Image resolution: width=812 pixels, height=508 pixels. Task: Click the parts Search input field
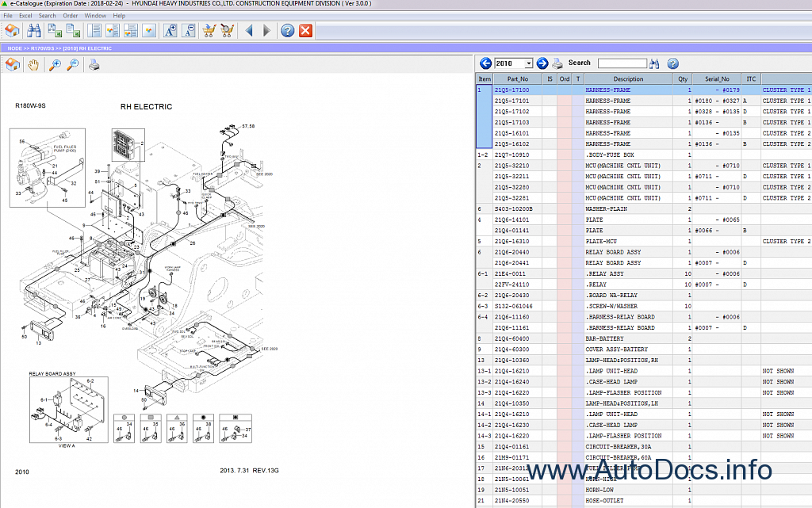point(622,63)
